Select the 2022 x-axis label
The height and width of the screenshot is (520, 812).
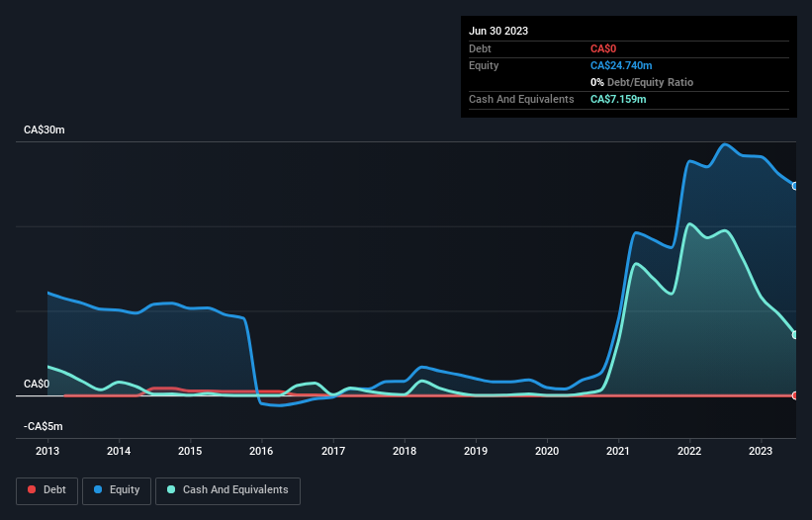(x=689, y=451)
